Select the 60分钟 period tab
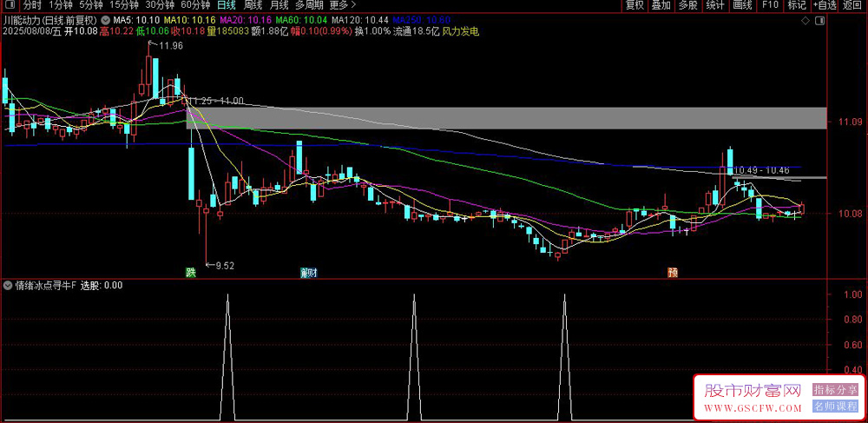 [195, 5]
